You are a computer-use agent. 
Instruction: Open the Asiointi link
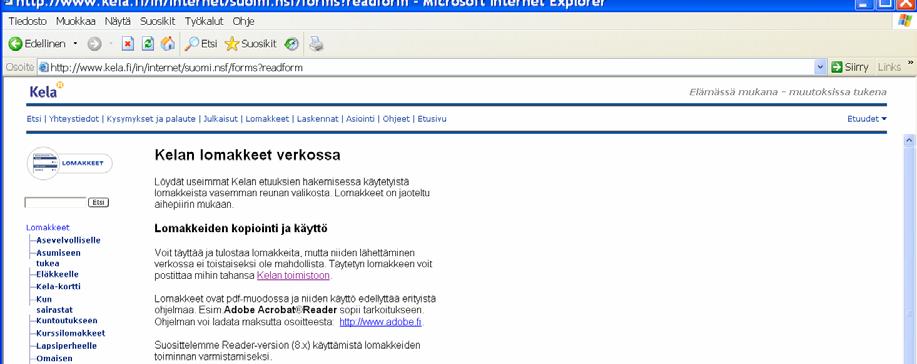[360, 119]
